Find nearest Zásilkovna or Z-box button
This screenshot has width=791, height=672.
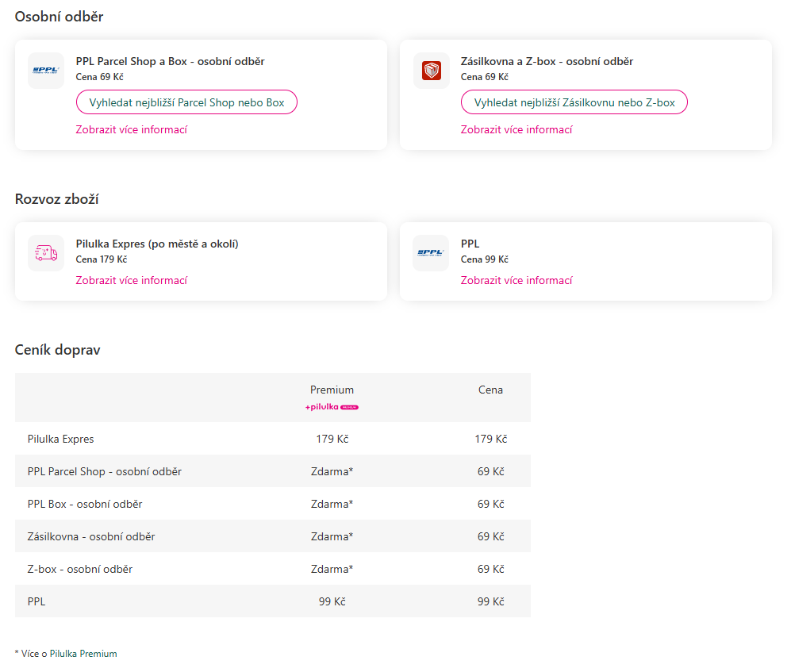point(574,102)
